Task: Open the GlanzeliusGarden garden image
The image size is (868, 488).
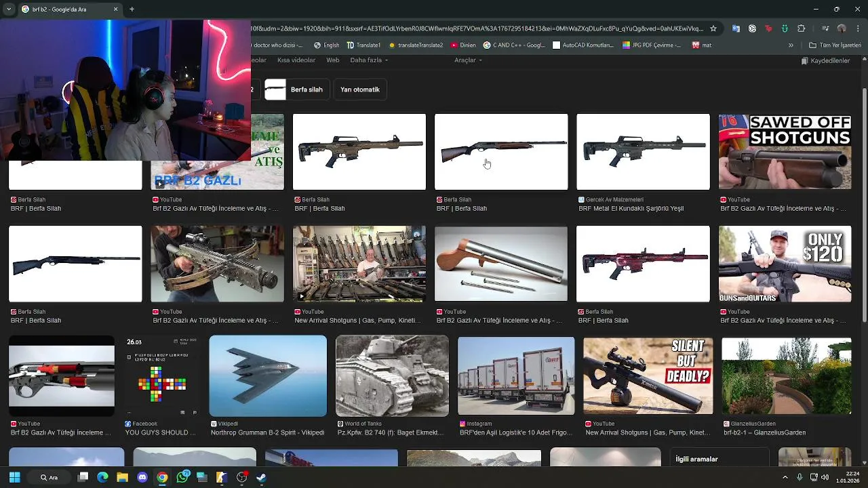Action: coord(786,375)
